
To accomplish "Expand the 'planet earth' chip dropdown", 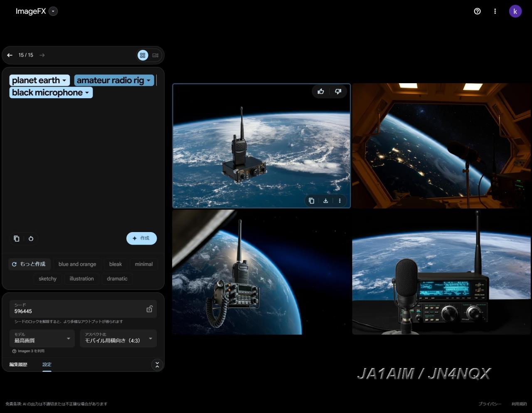I will pyautogui.click(x=64, y=81).
